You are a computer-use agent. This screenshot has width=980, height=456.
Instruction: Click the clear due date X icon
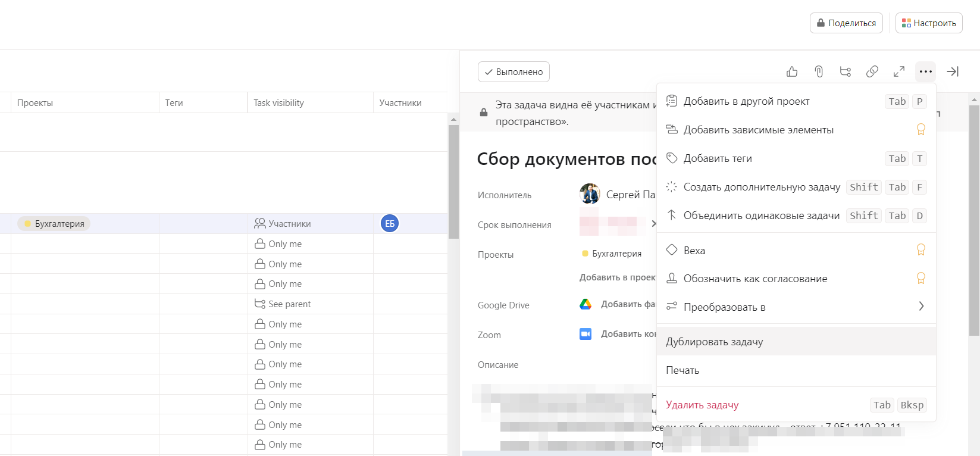pyautogui.click(x=653, y=224)
